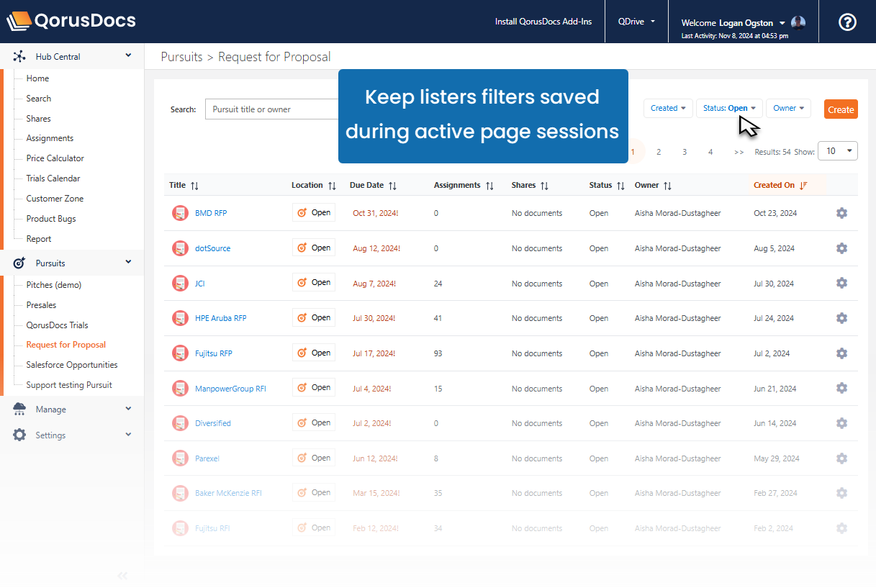
Task: Sort by Owner column arrows
Action: coord(667,186)
